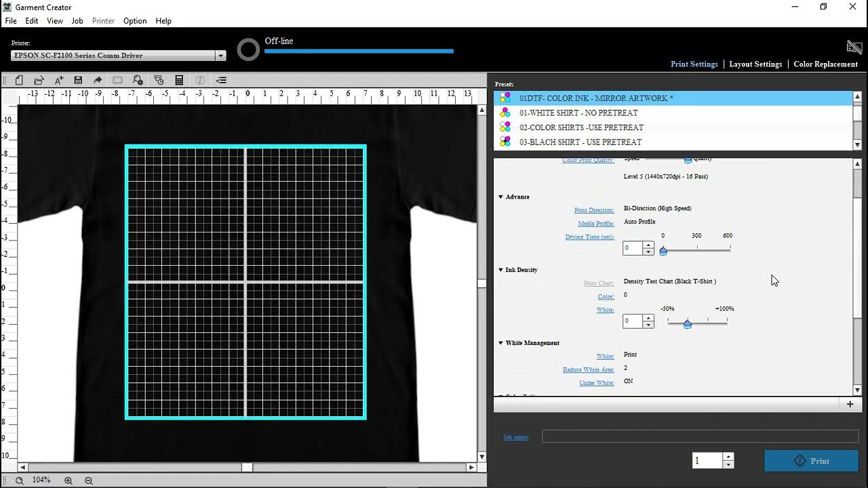The height and width of the screenshot is (488, 868).
Task: Decrease the White density spinner value
Action: click(648, 325)
